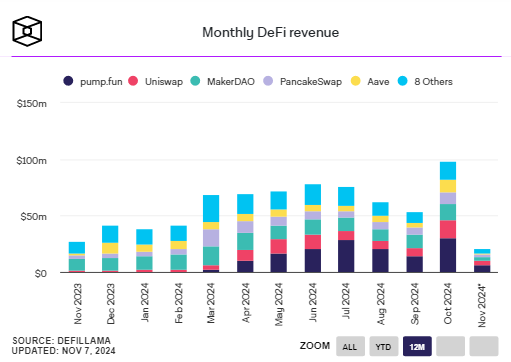Click the 8 Others cyan legend dot
Viewport: 511px width, 362px height.
tap(403, 81)
